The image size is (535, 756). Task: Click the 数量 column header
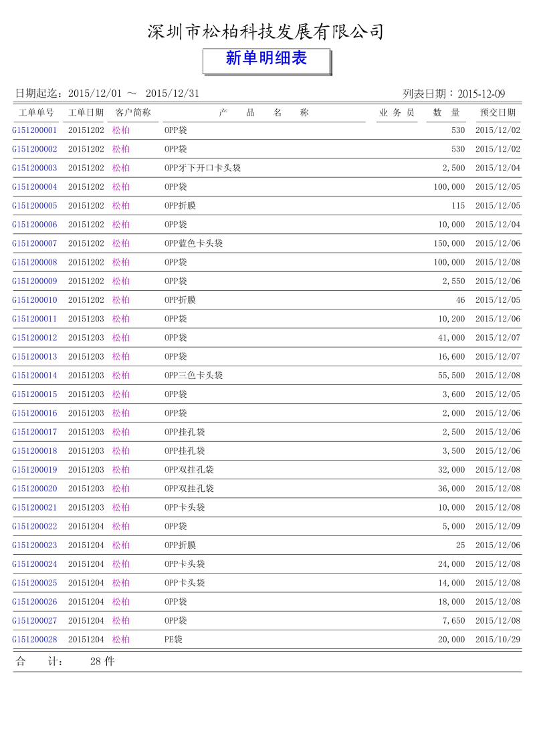(x=446, y=113)
